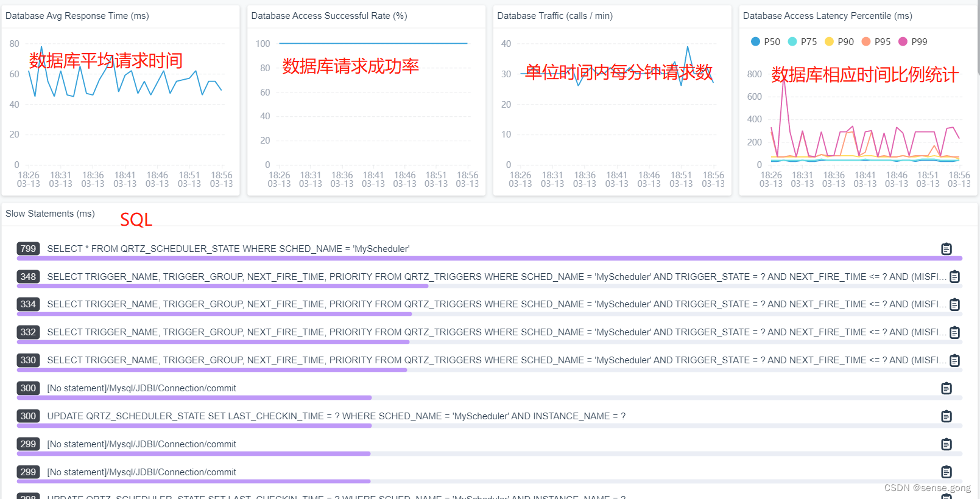Click the Database Access Successful Rate (%) title
The width and height of the screenshot is (980, 499).
[x=330, y=16]
